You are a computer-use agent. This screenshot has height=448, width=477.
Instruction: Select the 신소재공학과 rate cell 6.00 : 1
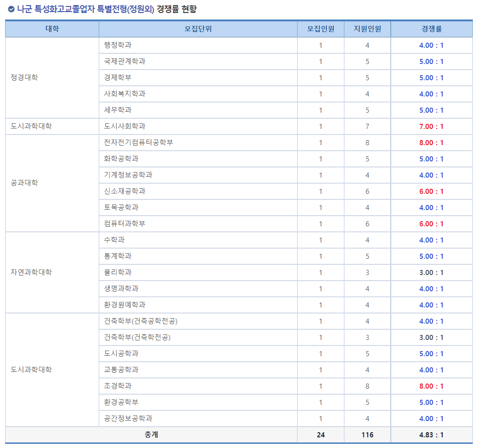coord(432,191)
